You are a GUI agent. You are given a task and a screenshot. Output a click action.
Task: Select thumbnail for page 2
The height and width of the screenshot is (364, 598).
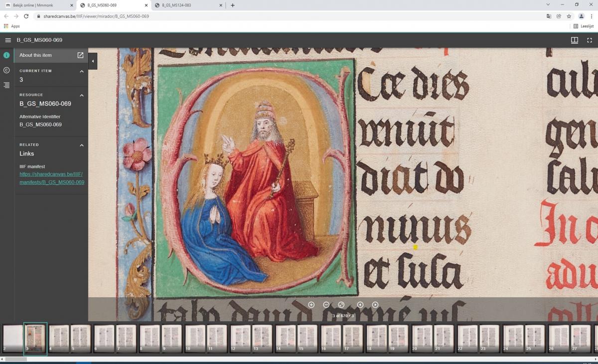[x=12, y=338]
